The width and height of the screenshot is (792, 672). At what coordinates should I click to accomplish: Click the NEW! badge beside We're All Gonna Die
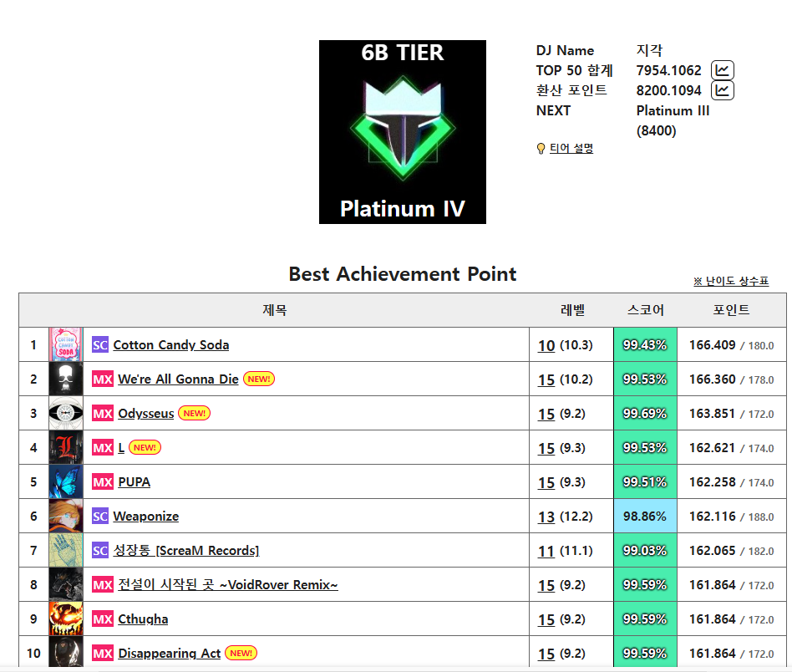click(259, 379)
